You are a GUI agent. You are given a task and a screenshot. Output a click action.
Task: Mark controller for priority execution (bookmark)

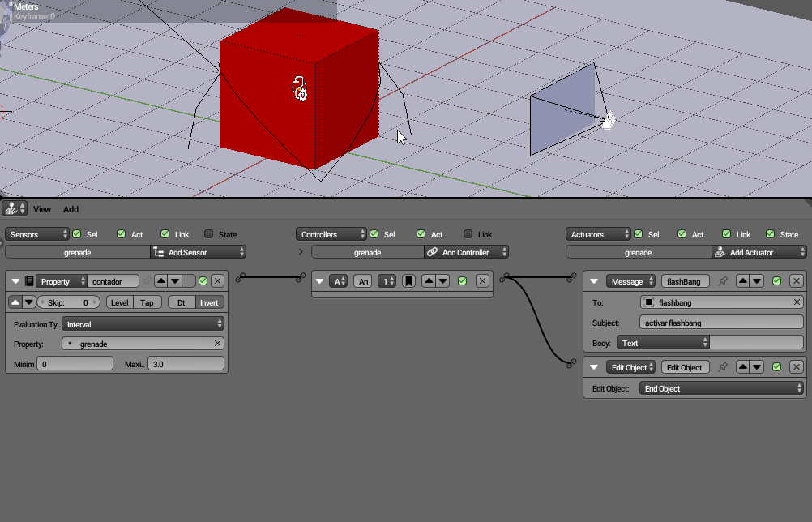[x=410, y=281]
